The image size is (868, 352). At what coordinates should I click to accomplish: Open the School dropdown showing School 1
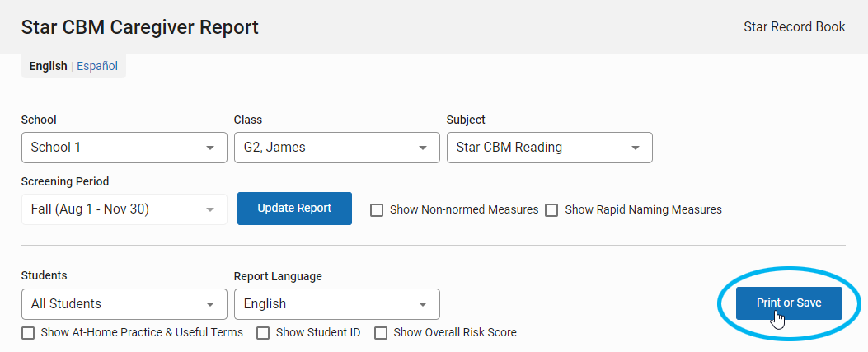pyautogui.click(x=124, y=148)
